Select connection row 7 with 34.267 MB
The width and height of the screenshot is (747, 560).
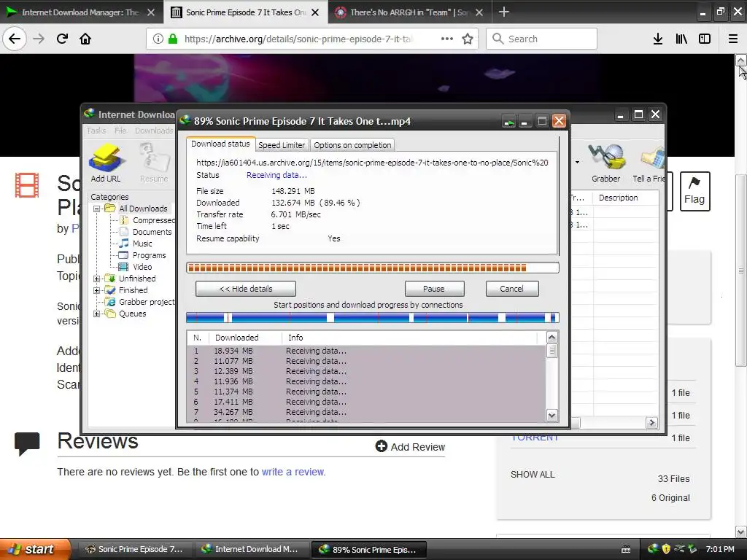366,412
